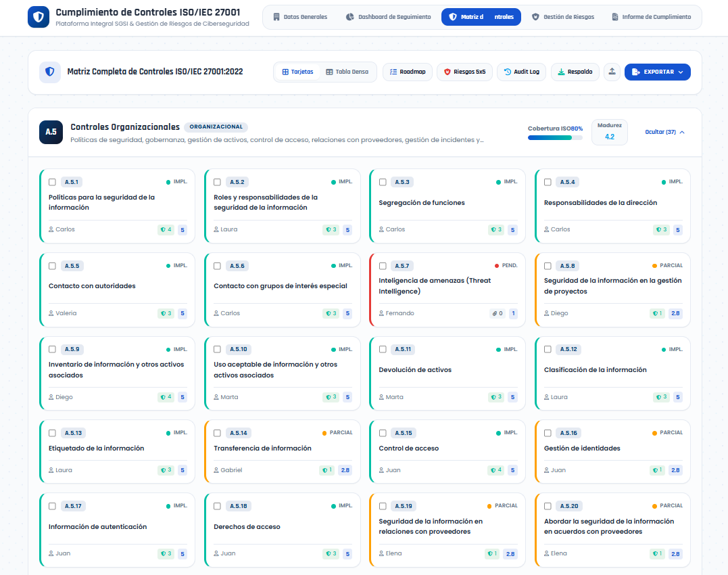Go to Gestión de Riesgos tab
The width and height of the screenshot is (728, 575).
pos(562,17)
